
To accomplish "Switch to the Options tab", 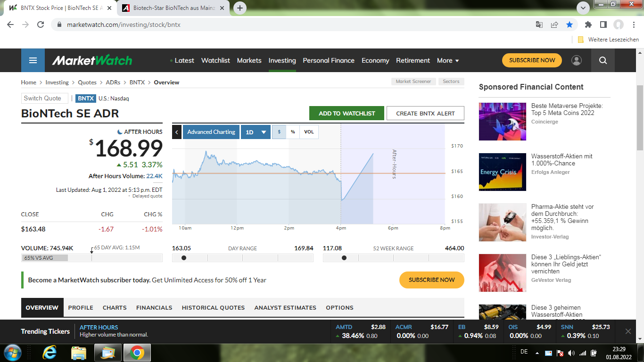I will click(339, 307).
